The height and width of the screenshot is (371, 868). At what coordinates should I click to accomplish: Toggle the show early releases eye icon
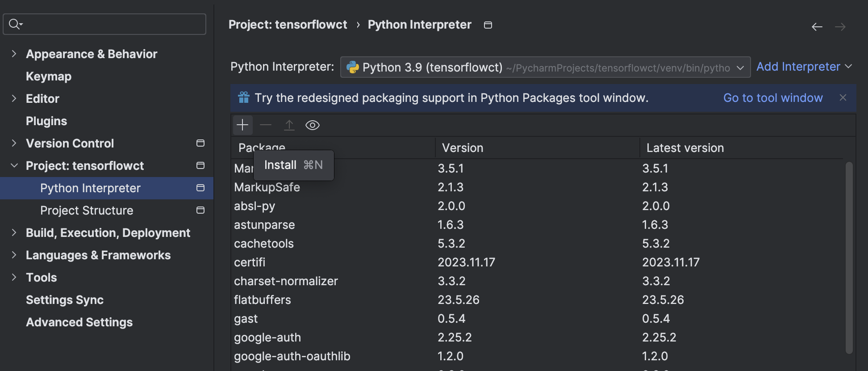313,125
